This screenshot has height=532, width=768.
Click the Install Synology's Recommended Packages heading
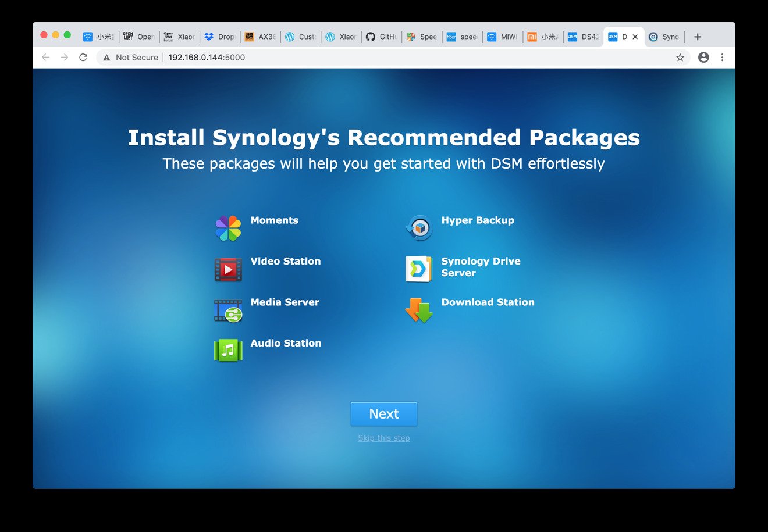click(x=384, y=138)
